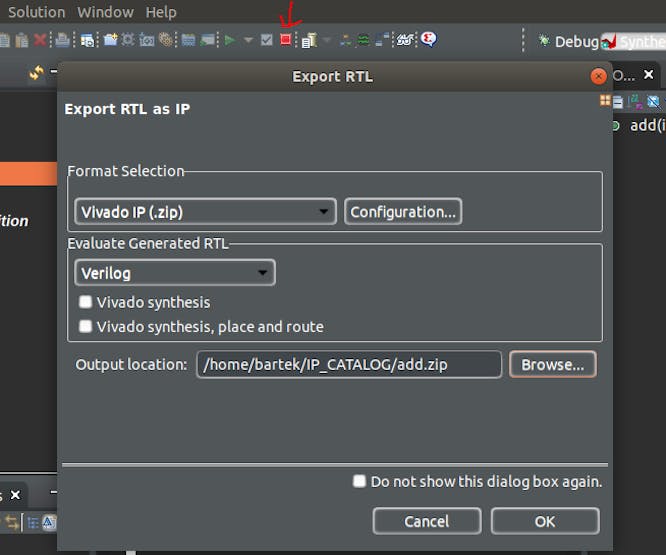Viewport: 666px width, 555px height.
Task: Click the green Run C Synthesis arrow
Action: point(230,40)
